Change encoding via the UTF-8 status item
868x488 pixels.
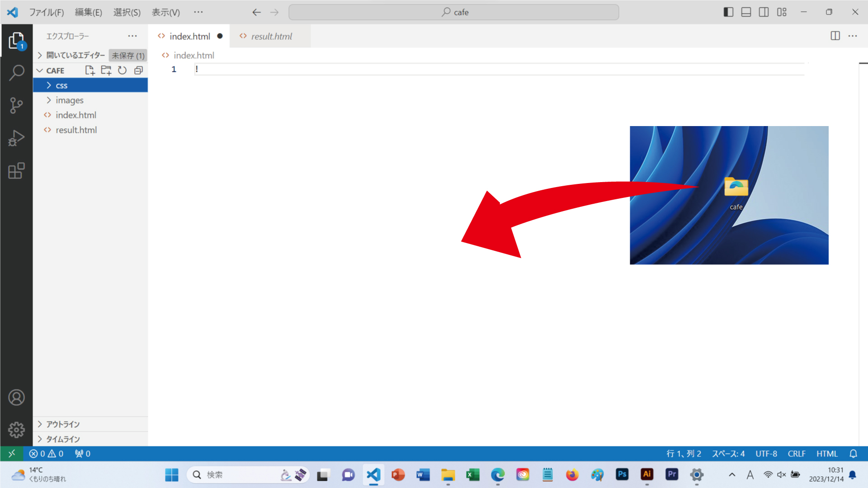[766, 454]
